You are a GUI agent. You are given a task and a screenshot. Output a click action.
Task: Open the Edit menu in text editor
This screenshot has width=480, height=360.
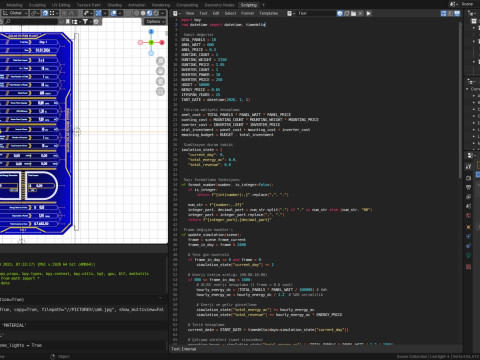click(x=216, y=13)
